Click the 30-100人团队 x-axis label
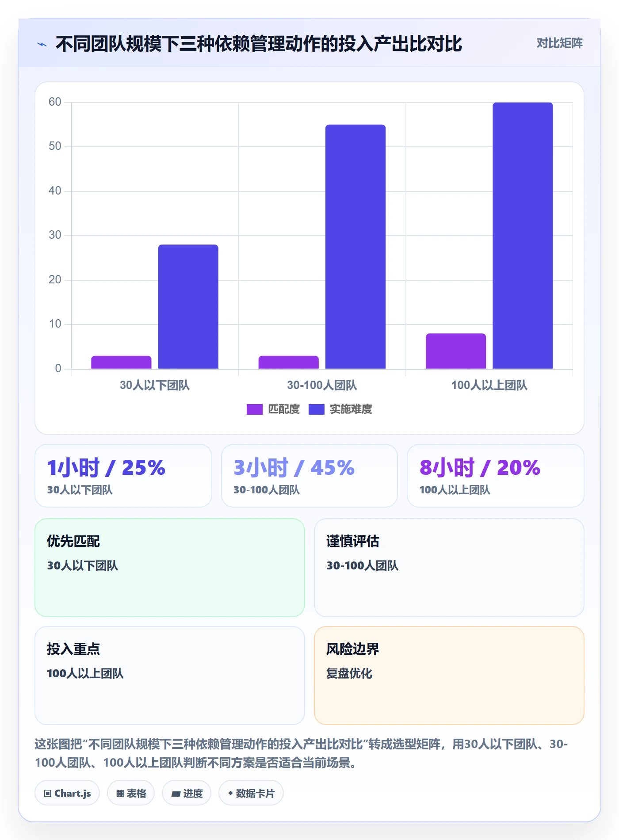 click(x=322, y=386)
